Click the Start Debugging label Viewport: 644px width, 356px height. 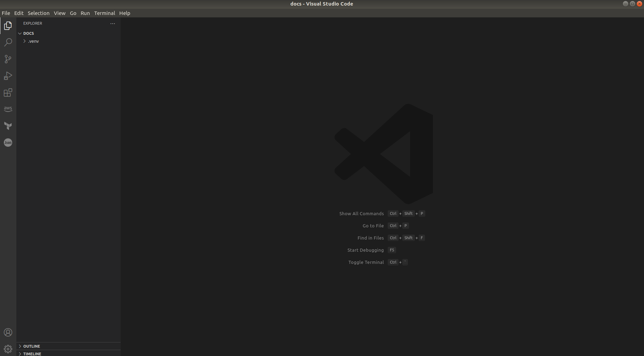[x=365, y=250]
